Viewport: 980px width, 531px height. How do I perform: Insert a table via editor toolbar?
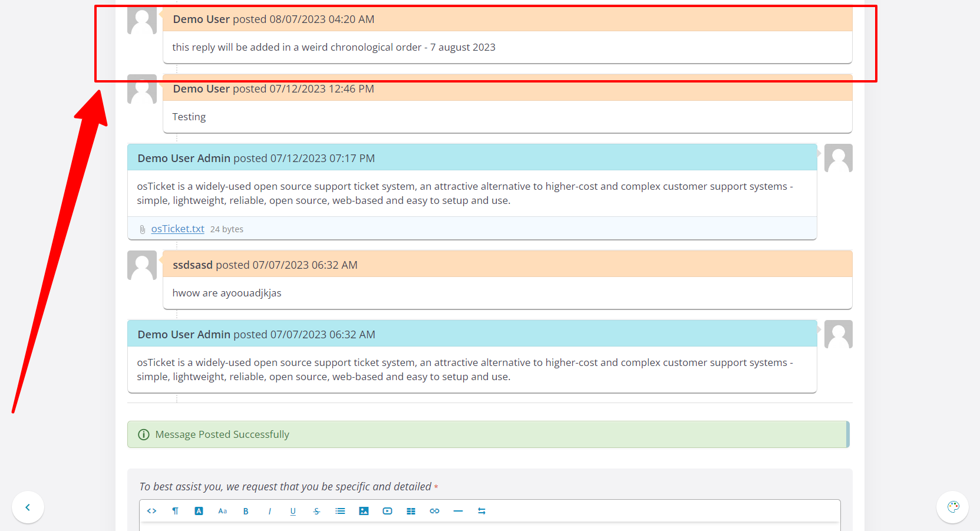(x=411, y=511)
